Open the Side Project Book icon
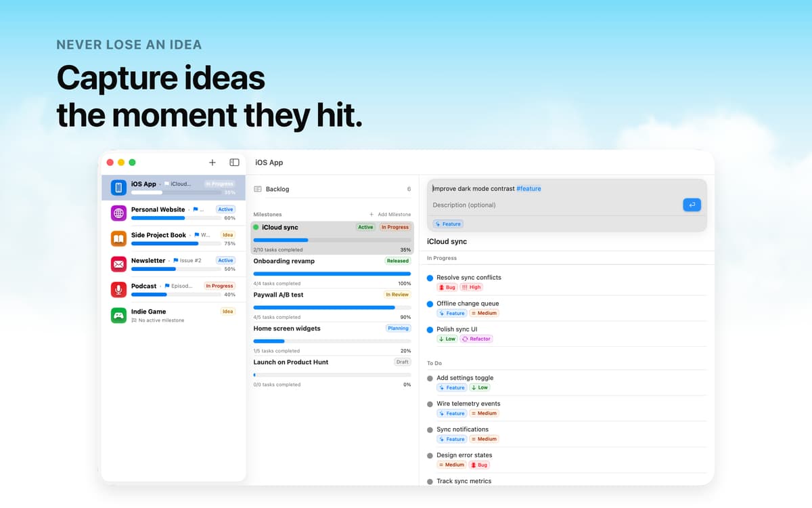812x508 pixels. pos(118,239)
